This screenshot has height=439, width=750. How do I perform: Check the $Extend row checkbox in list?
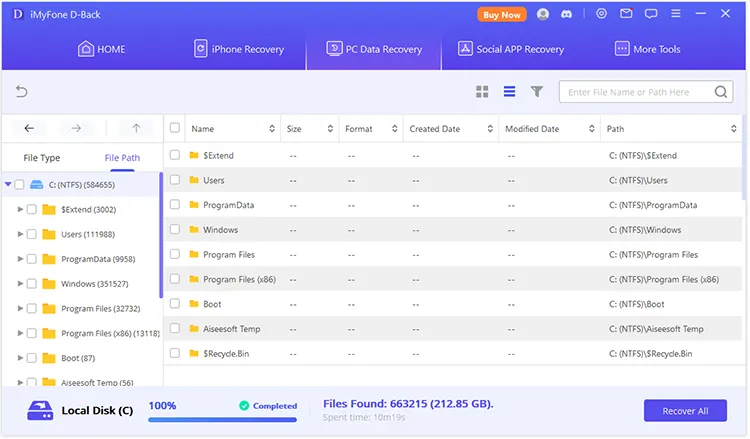[175, 155]
